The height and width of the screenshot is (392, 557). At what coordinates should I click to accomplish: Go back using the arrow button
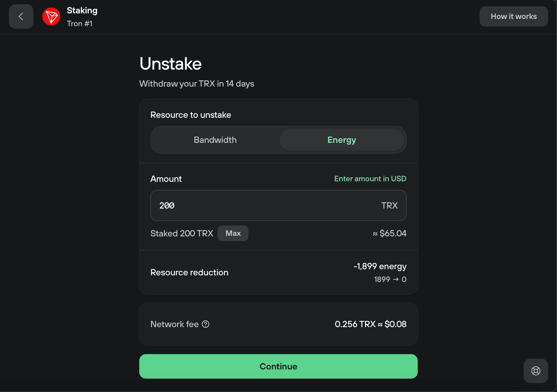(x=21, y=16)
